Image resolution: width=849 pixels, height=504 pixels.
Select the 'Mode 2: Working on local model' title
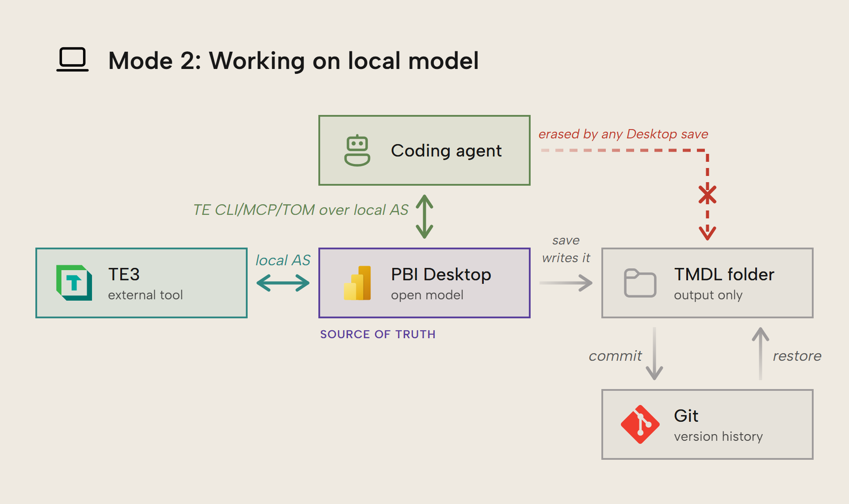(x=294, y=61)
